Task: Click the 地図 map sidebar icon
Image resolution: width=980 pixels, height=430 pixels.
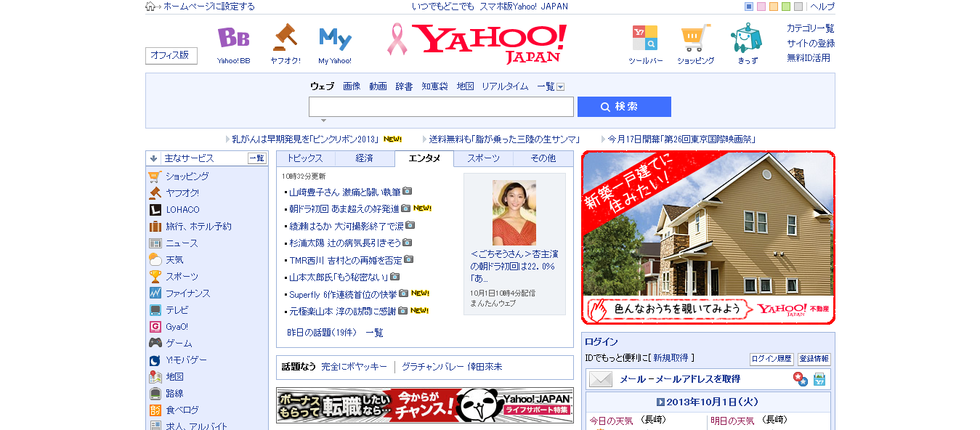Action: pos(155,377)
